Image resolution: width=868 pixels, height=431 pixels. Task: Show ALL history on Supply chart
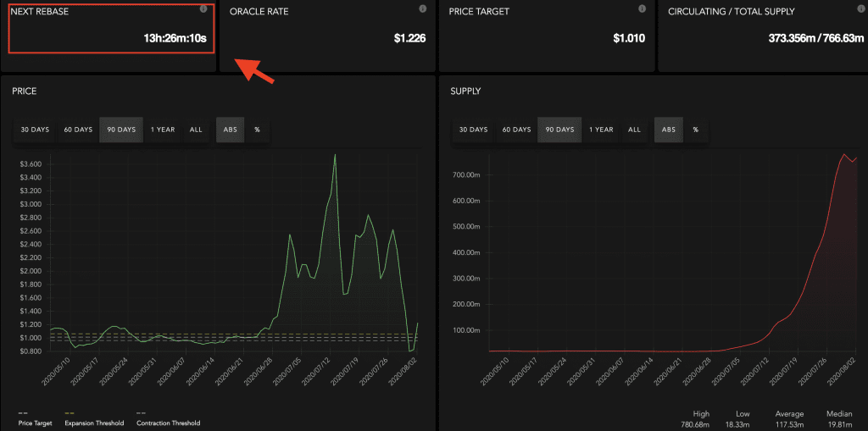point(634,130)
